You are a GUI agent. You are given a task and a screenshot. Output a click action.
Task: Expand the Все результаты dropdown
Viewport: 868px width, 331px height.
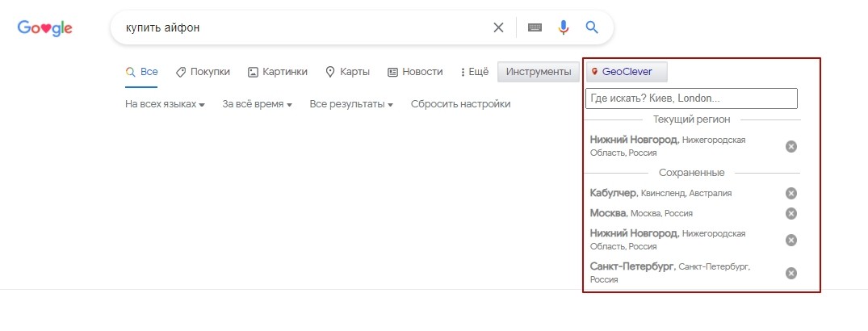[351, 104]
